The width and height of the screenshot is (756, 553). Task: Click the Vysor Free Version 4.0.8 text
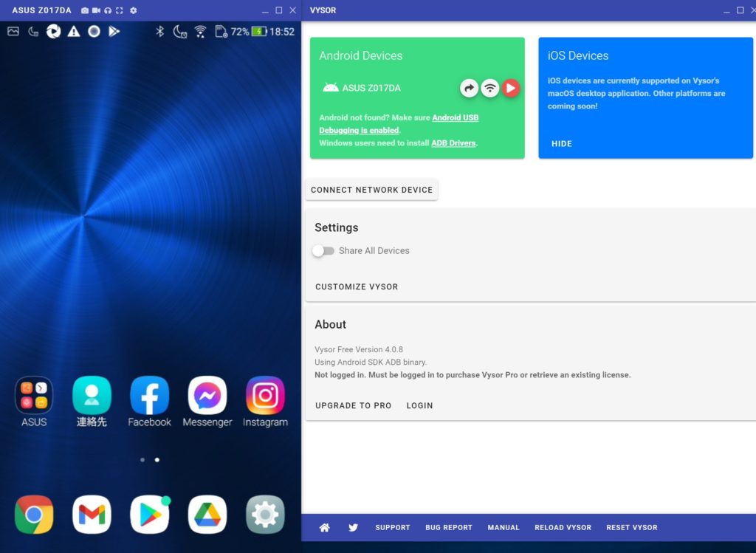[359, 349]
